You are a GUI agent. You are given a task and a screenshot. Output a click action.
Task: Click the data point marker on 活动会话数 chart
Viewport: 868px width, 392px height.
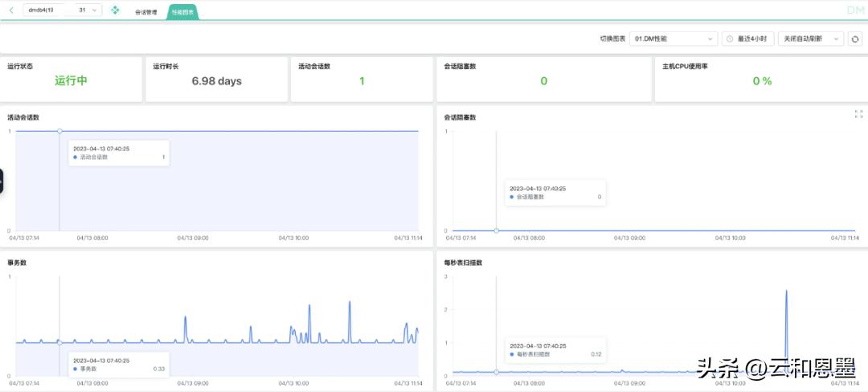59,131
